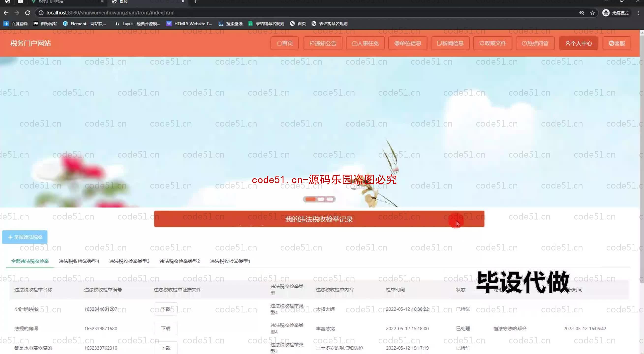Image resolution: width=644 pixels, height=354 pixels.
Task: Expand the 我的违法税收检举记录 section
Action: (319, 219)
